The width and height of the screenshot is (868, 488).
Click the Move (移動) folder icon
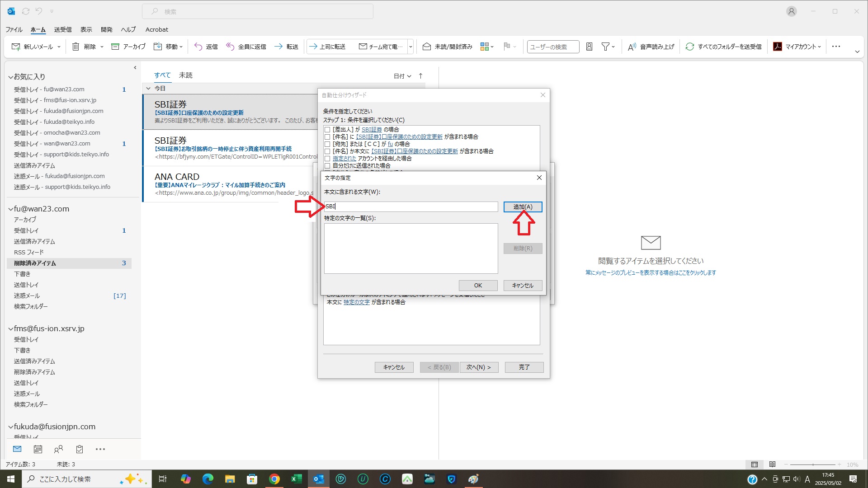pos(158,47)
